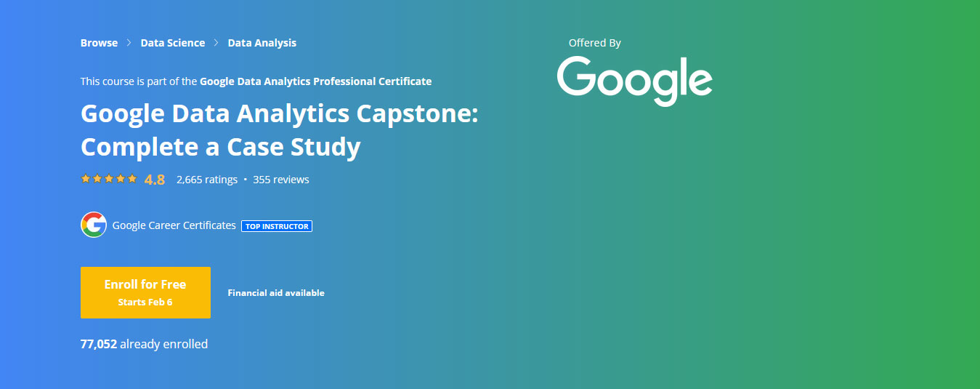Go to the Data Analysis breadcrumb

[x=262, y=43]
